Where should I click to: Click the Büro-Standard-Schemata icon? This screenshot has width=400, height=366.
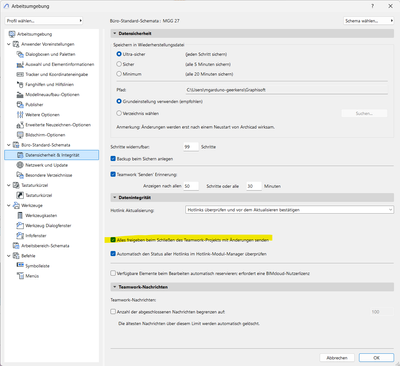coord(16,145)
